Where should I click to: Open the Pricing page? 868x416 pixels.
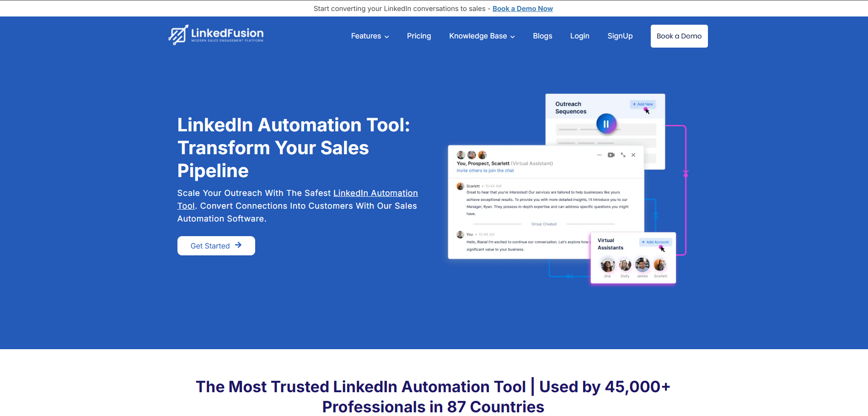point(419,36)
